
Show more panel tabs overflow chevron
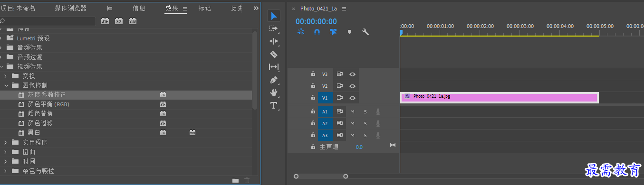(x=256, y=8)
